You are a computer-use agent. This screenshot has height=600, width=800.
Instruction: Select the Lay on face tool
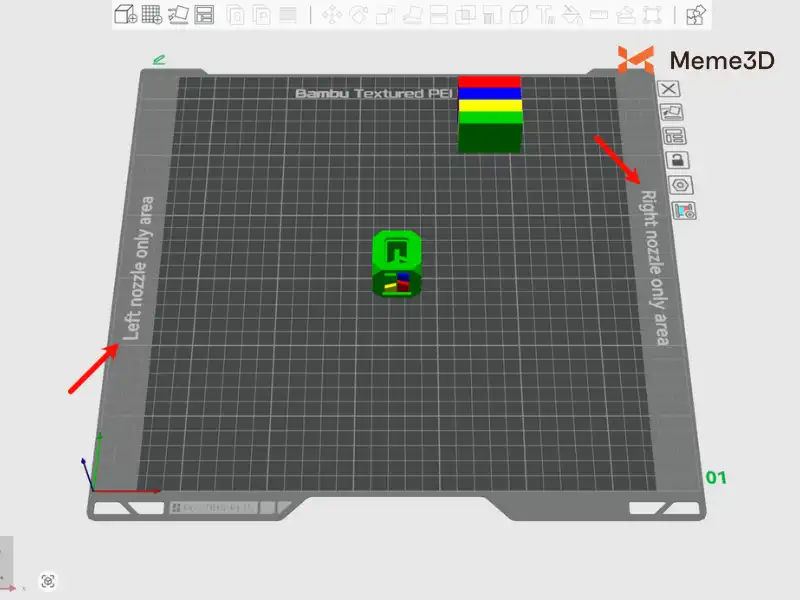click(x=411, y=15)
